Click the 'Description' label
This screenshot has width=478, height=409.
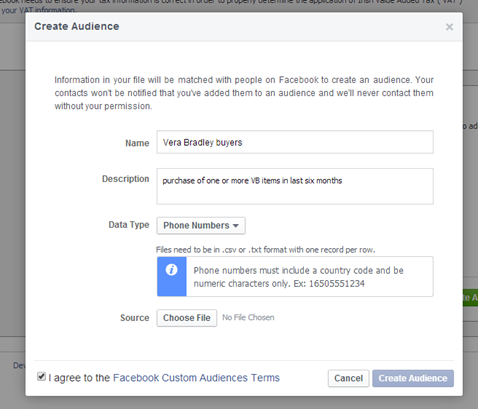point(125,179)
